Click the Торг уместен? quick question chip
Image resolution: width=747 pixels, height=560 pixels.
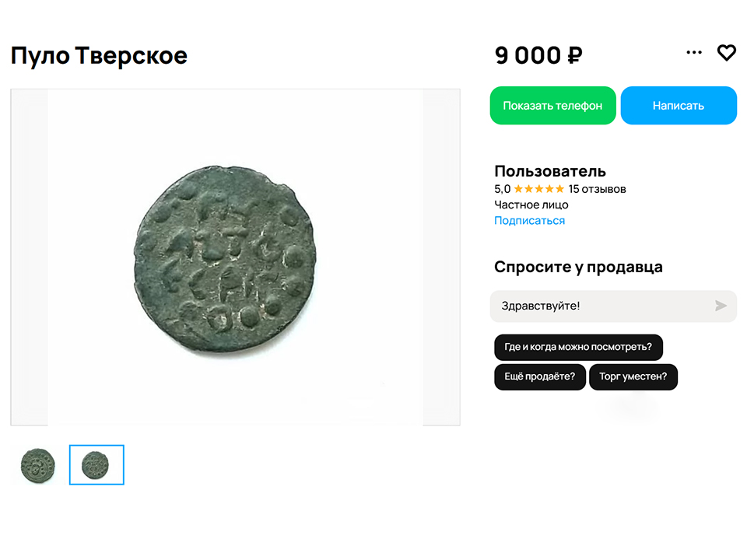(633, 376)
